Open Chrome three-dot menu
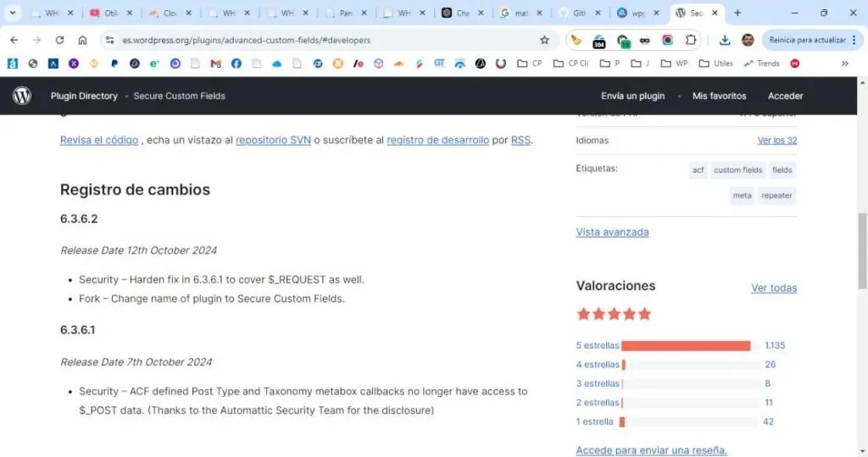This screenshot has width=868, height=457. 854,40
